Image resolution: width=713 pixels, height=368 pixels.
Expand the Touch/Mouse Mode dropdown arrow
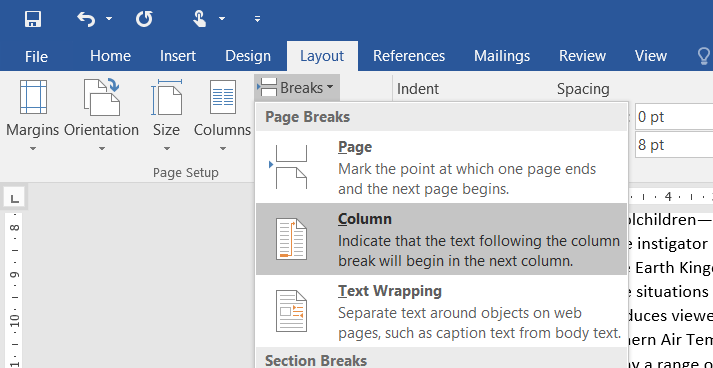221,19
